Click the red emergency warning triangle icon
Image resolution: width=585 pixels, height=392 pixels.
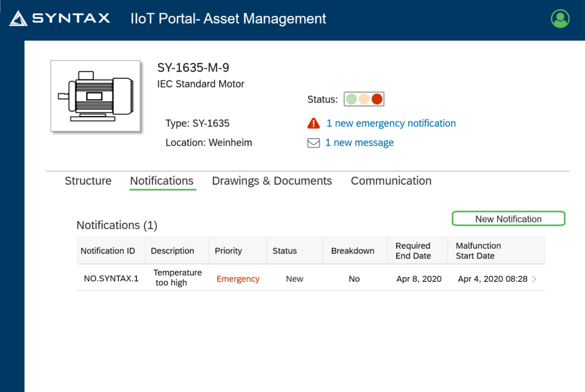coord(314,123)
